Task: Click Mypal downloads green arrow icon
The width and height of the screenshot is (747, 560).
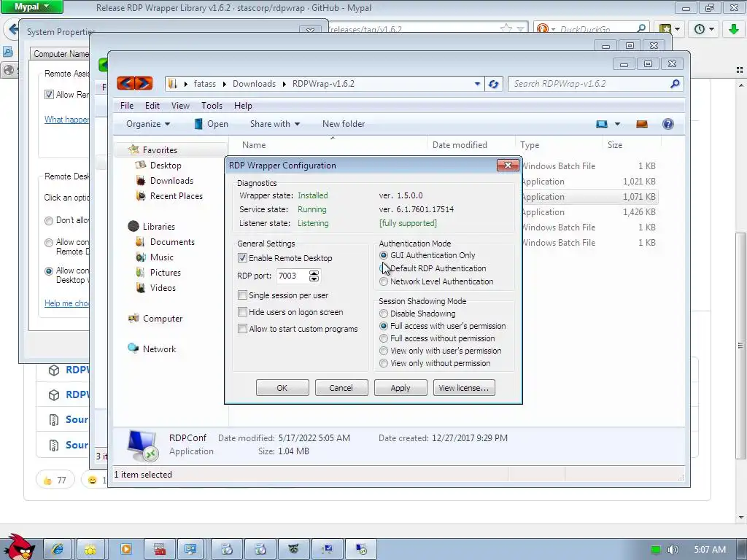Action: tap(734, 29)
